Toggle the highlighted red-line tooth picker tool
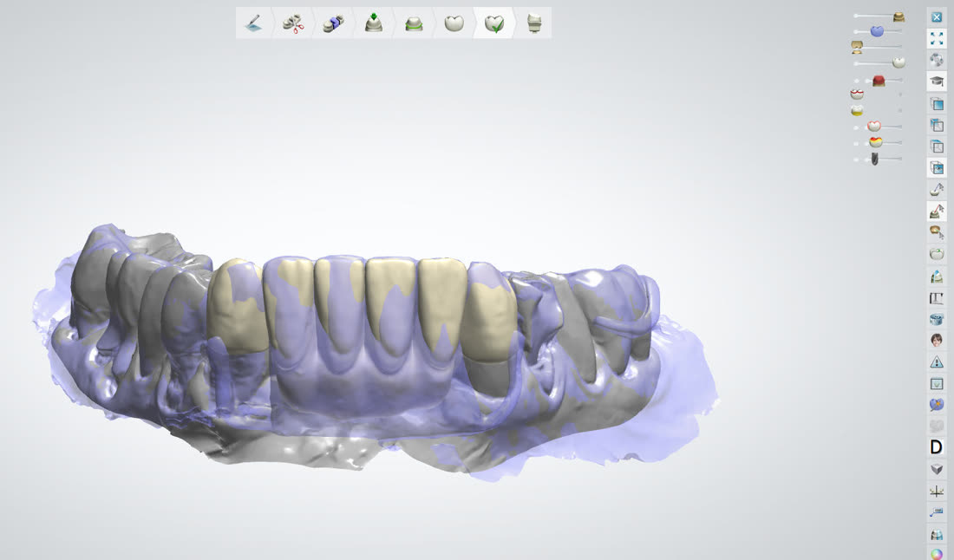 (x=937, y=211)
